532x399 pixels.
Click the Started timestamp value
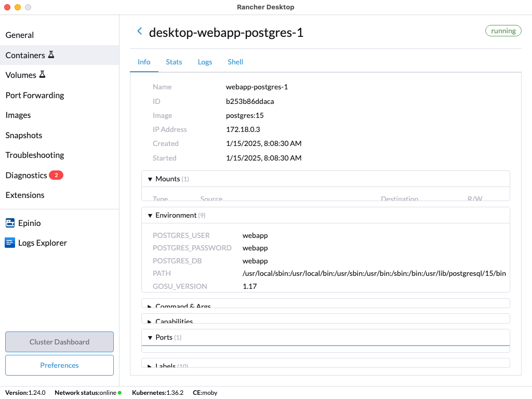click(x=263, y=158)
